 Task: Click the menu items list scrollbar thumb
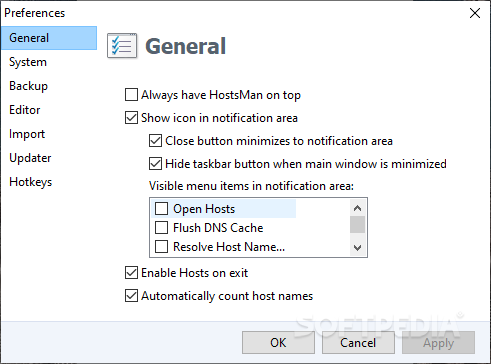(x=357, y=224)
